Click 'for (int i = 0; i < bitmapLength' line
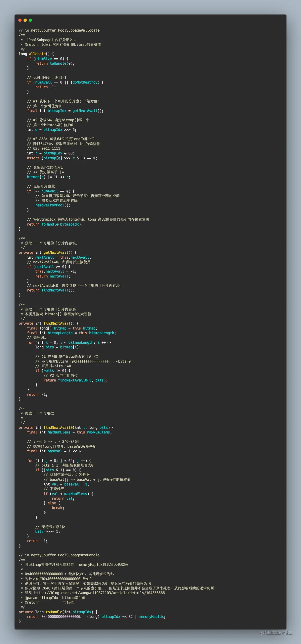The height and width of the screenshot is (644, 301). (x=69, y=342)
